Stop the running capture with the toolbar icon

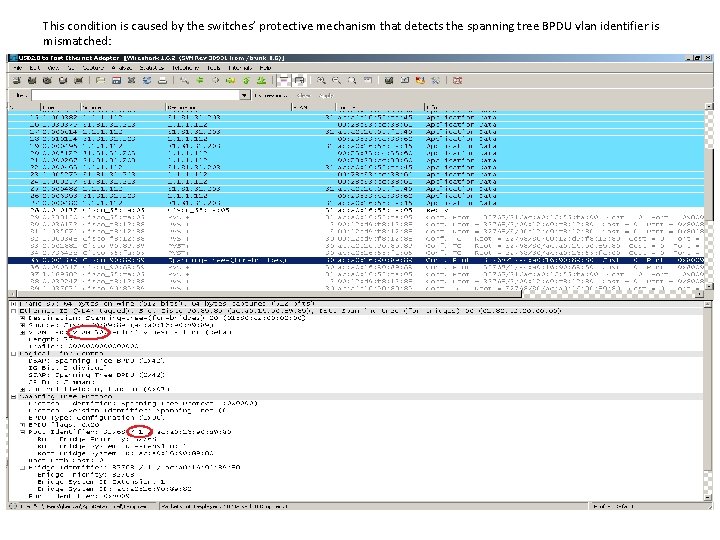[63, 80]
